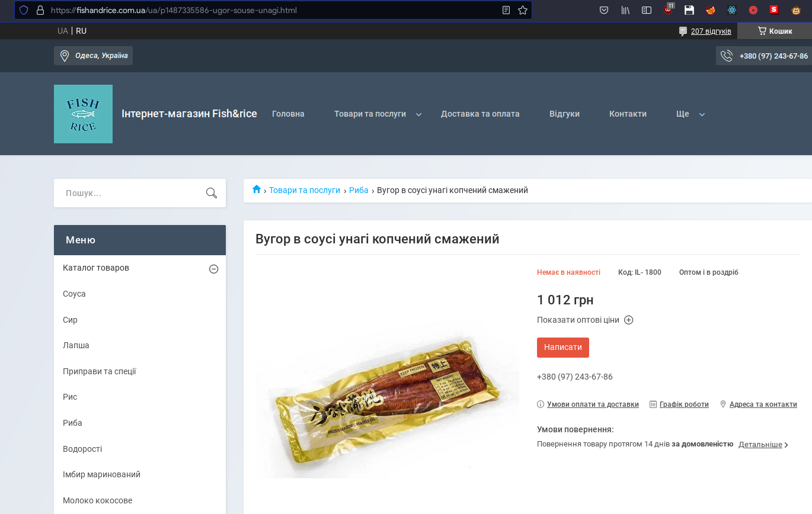Expand the Товари та послуги dropdown
This screenshot has width=812, height=514.
tap(418, 114)
